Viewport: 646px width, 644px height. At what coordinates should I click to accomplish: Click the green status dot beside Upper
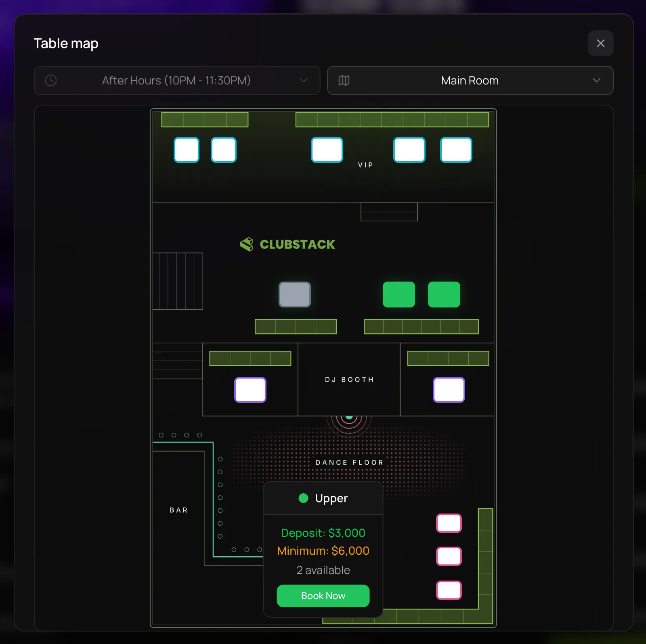tap(303, 498)
